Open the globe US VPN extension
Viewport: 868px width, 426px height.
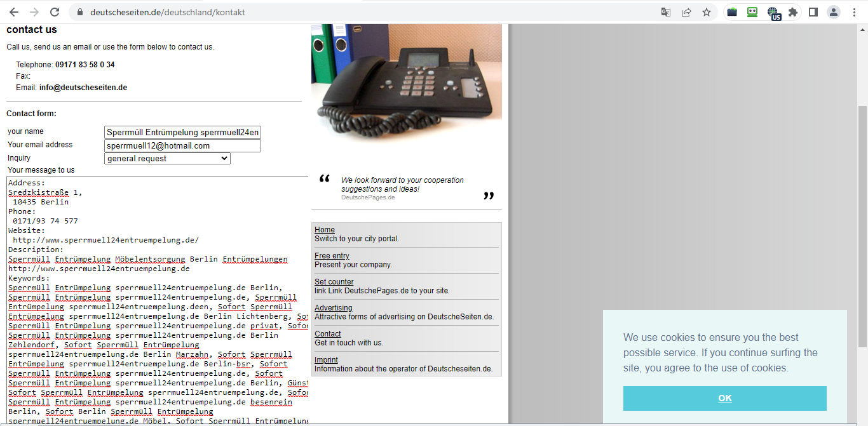(773, 13)
